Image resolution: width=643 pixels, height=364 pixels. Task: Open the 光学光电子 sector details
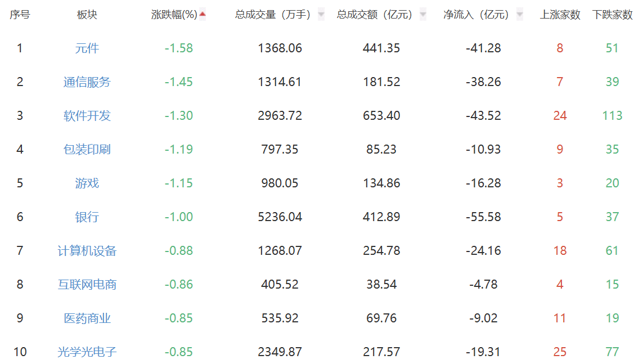(x=88, y=351)
